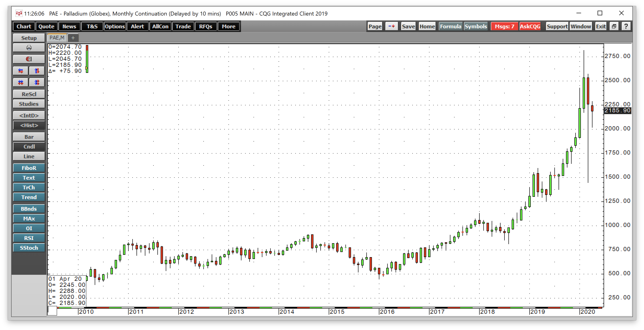The image size is (644, 330).
Task: Click the Δ= +75.90 net change readout
Action: pos(65,71)
